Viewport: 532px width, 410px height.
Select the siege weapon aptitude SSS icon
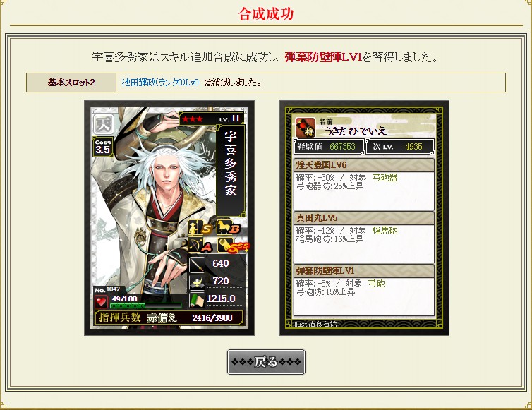pos(233,246)
